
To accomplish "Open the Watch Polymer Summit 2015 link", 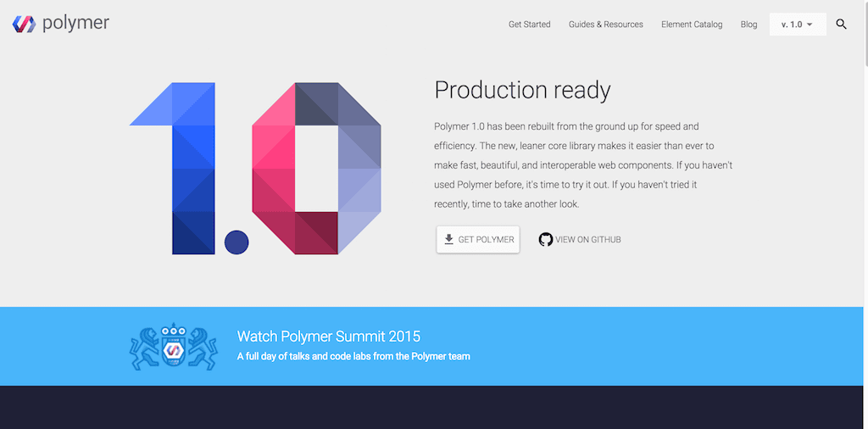I will (329, 336).
